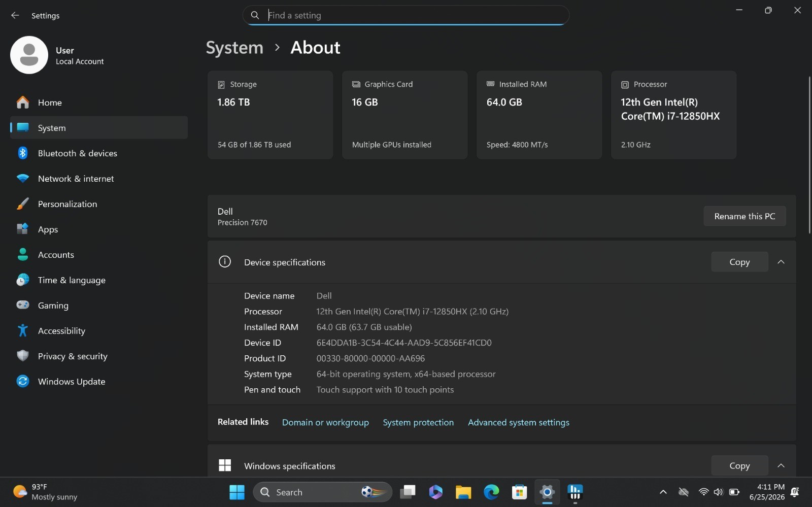This screenshot has width=812, height=507.
Task: Open Personalization settings
Action: point(99,204)
